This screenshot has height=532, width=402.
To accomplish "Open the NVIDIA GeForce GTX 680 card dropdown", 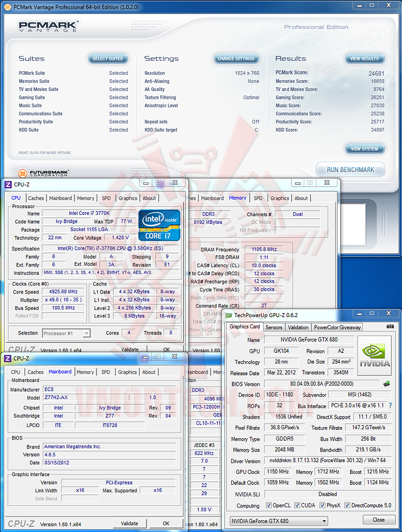I will (x=279, y=521).
